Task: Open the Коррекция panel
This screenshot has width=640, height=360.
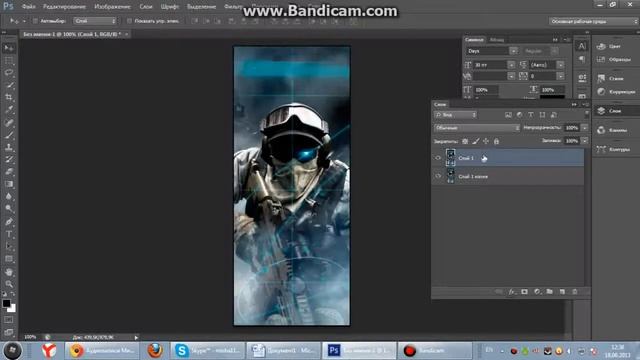Action: click(x=615, y=92)
